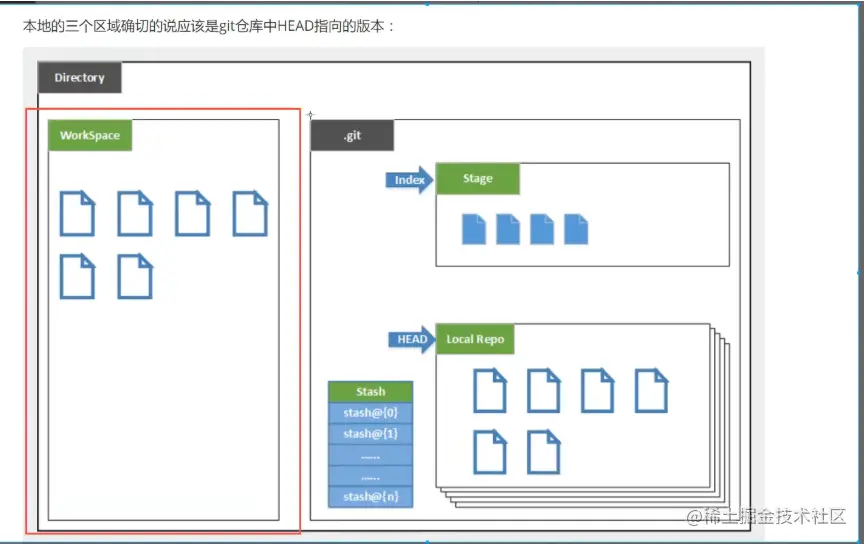
Task: Select the green Local Repo label
Action: coord(475,339)
